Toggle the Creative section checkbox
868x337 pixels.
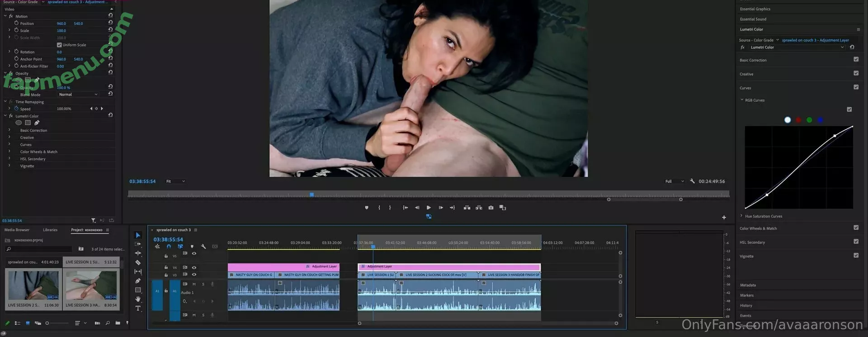856,73
